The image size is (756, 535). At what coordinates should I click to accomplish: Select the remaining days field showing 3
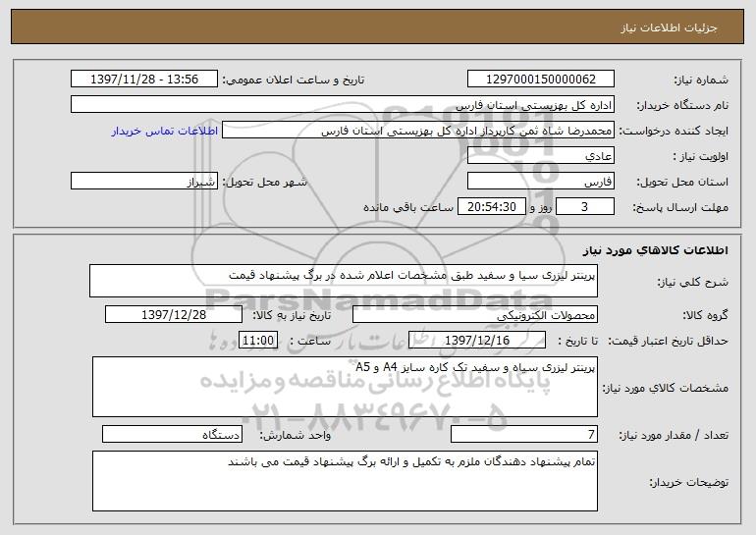click(x=585, y=207)
